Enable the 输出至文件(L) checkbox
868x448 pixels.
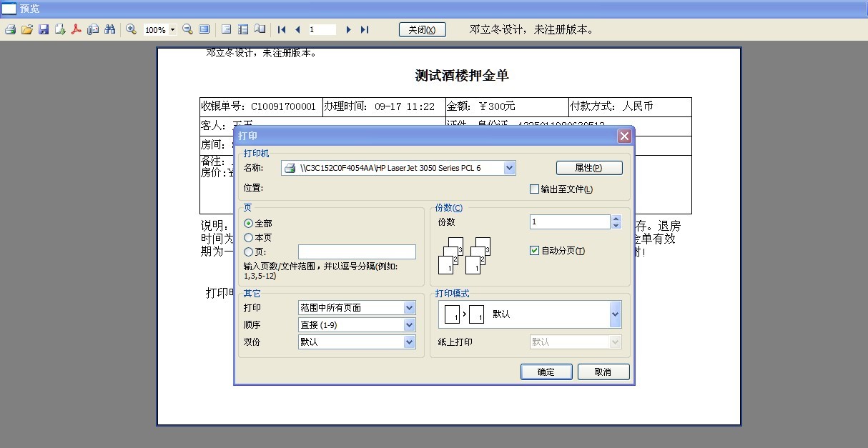[x=533, y=189]
